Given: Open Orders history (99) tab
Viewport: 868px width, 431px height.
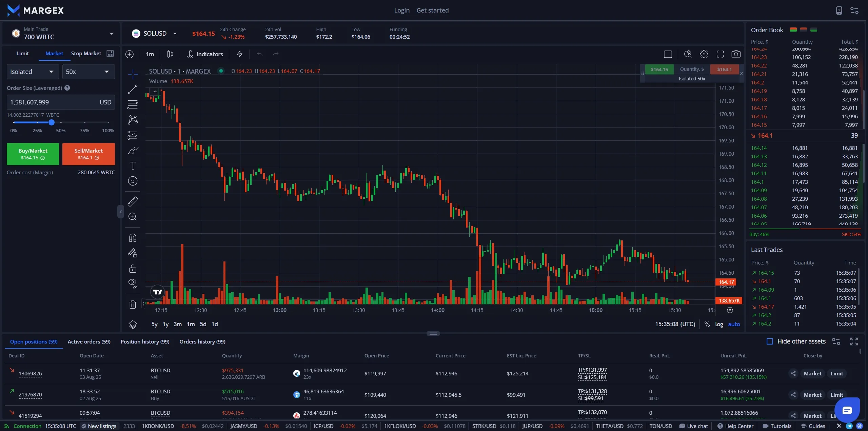Looking at the screenshot, I should [x=202, y=341].
